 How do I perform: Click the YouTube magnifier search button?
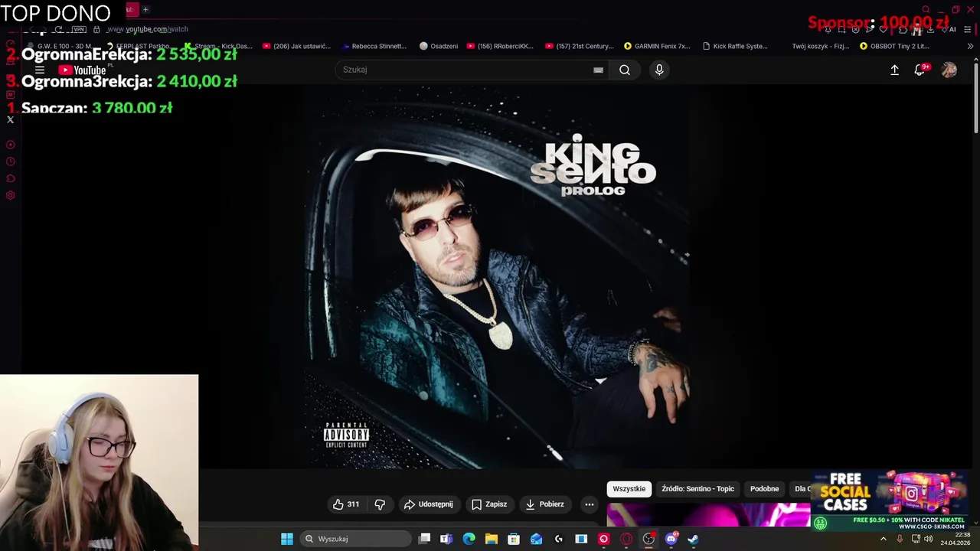tap(625, 70)
